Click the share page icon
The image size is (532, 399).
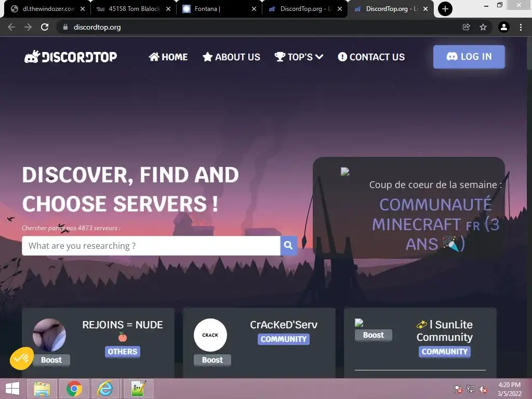pyautogui.click(x=467, y=27)
